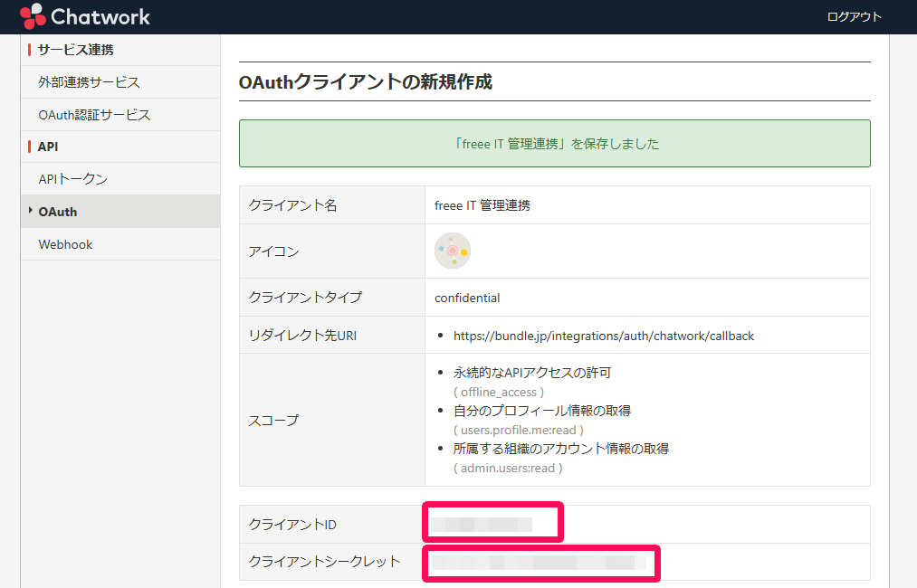Click the confidential client type value
917x588 pixels.
point(467,299)
